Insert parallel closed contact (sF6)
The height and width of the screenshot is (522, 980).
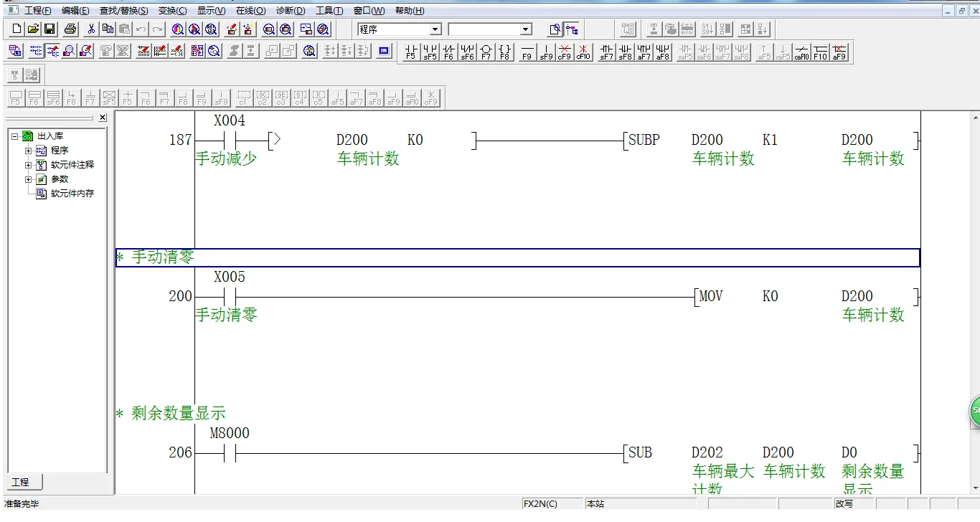coord(467,52)
